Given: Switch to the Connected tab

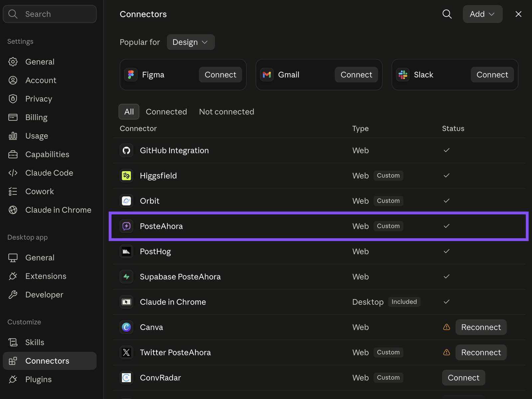Looking at the screenshot, I should point(166,112).
